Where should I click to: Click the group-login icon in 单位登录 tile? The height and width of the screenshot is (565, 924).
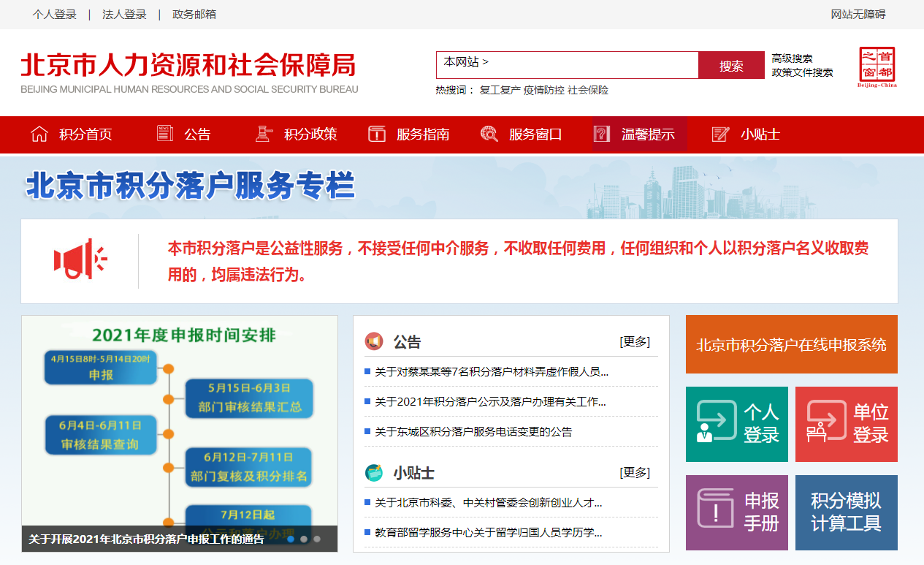(x=825, y=421)
